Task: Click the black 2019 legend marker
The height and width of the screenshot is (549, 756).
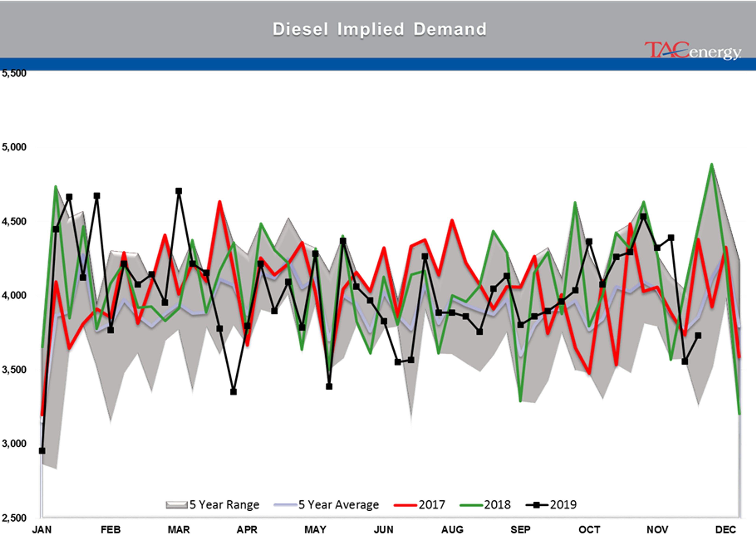Action: [536, 505]
